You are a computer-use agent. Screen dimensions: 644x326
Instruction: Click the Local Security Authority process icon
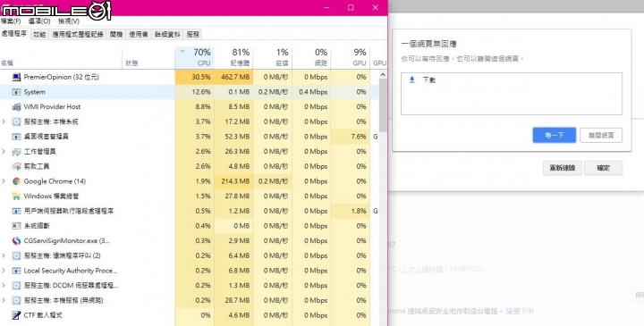[x=16, y=271]
